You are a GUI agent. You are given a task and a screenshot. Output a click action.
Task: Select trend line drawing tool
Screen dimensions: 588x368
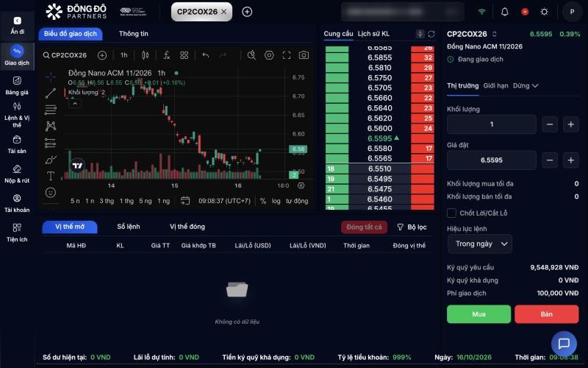point(51,93)
